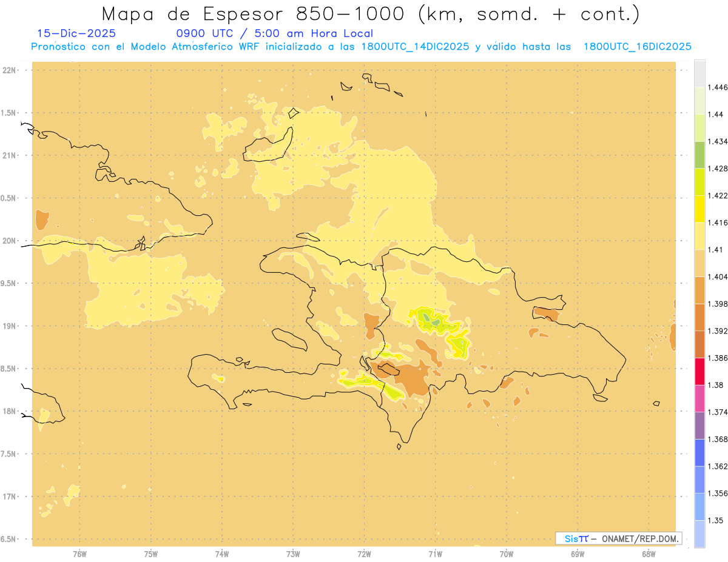Click the longitude label '72W'

coord(364,554)
